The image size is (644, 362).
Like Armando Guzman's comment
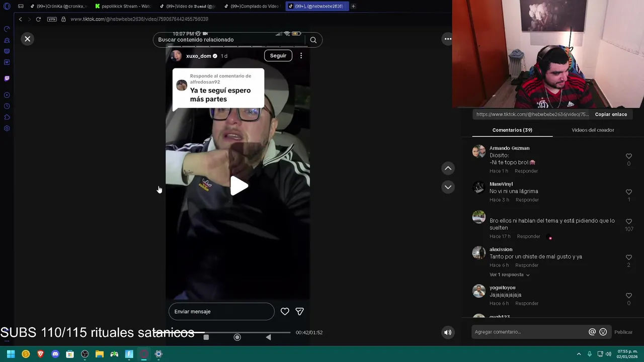pyautogui.click(x=628, y=156)
